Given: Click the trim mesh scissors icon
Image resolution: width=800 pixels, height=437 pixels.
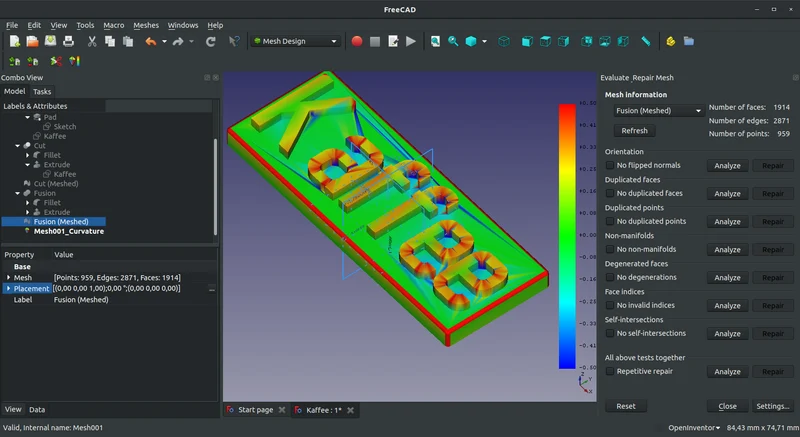Looking at the screenshot, I should (56, 61).
